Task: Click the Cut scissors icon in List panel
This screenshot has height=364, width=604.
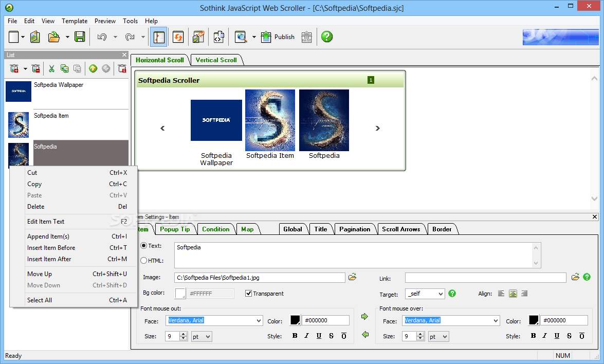Action: [x=51, y=68]
